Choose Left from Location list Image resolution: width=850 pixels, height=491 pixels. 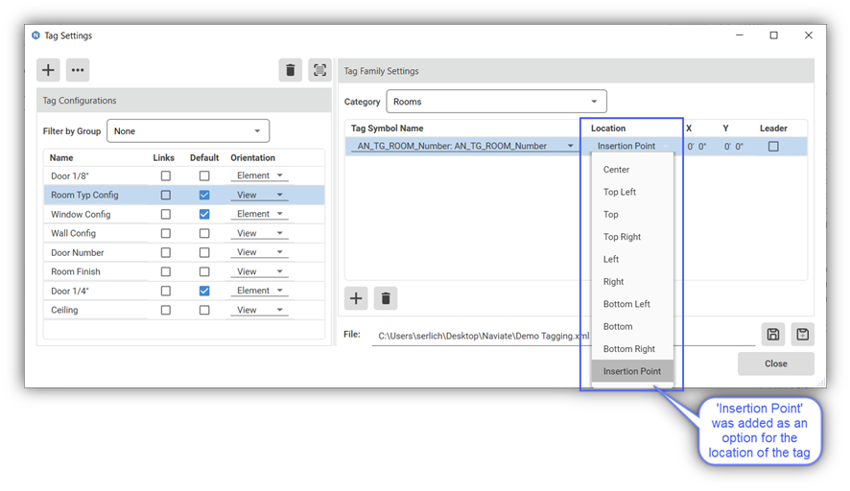click(633, 259)
